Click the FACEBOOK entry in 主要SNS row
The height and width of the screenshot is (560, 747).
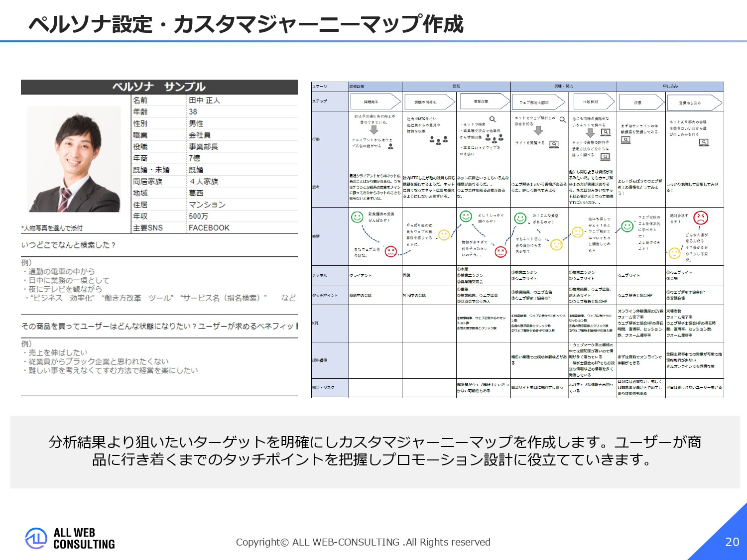pos(209,228)
